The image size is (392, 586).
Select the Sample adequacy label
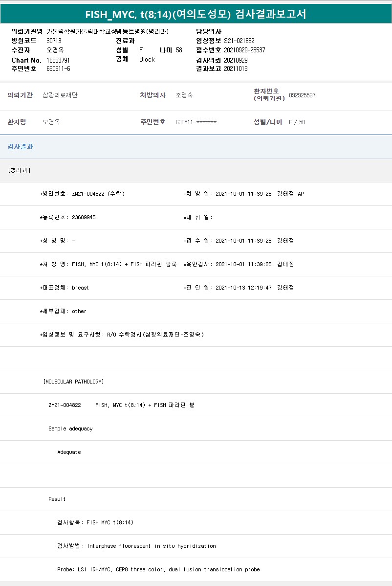(70, 428)
